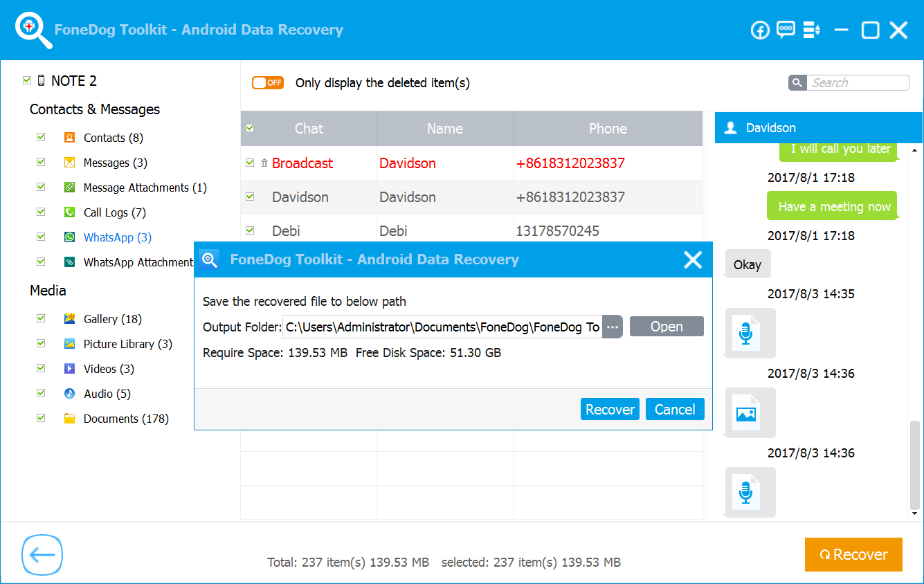
Task: Click Open next to output folder
Action: tap(667, 327)
